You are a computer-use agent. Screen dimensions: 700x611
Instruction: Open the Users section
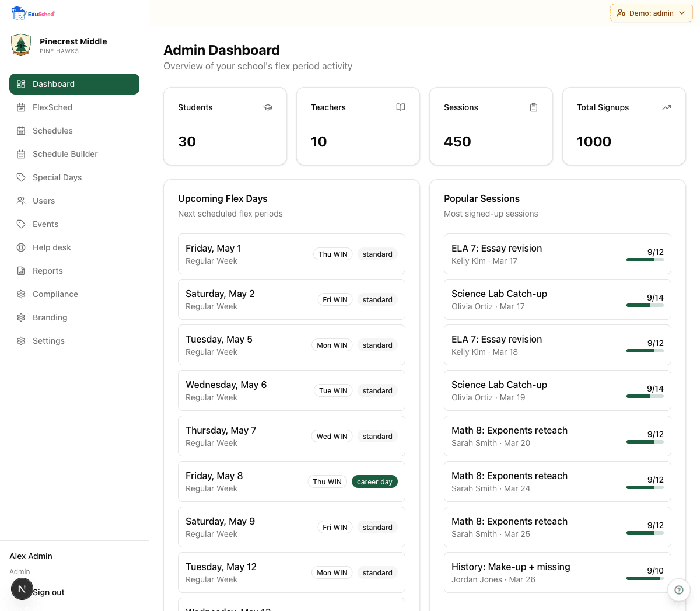(74, 201)
